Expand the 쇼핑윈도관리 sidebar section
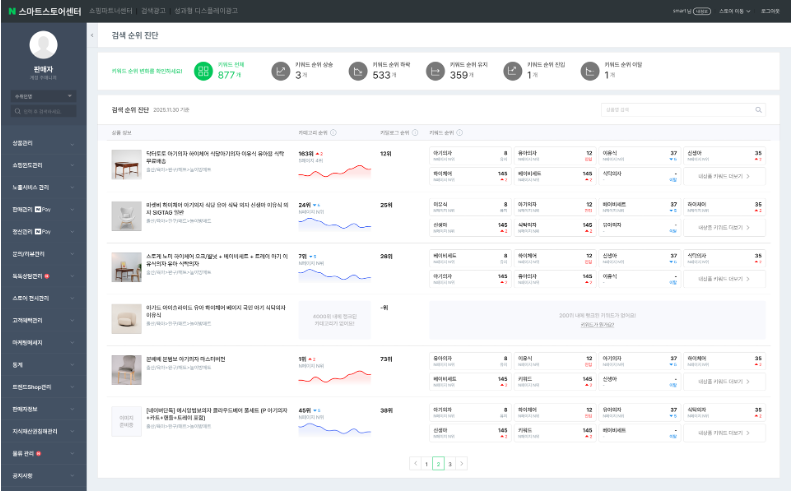792x492 pixels. tap(43, 165)
